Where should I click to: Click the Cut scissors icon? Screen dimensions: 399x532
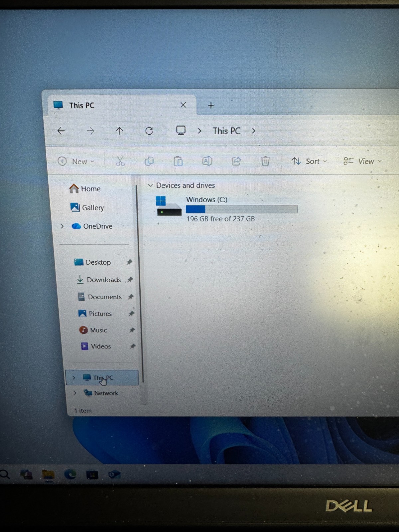120,162
